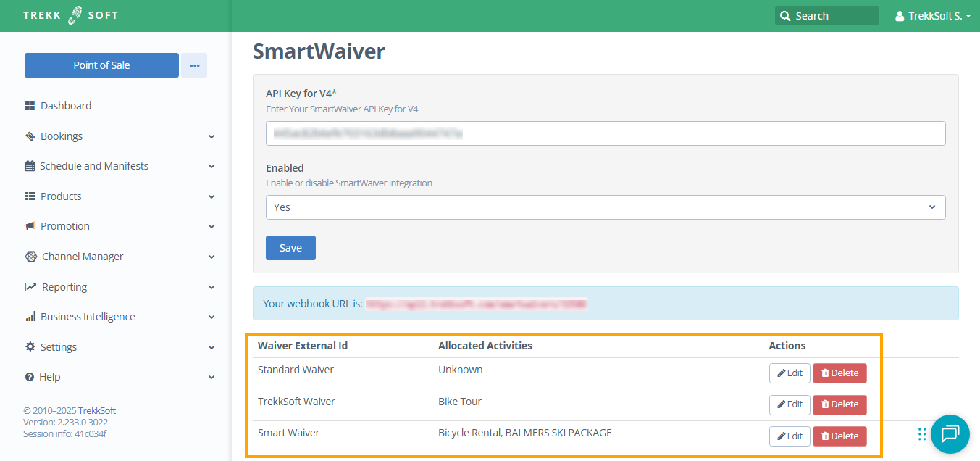The height and width of the screenshot is (461, 980).
Task: Delete the Smart Waiver entry
Action: (x=839, y=436)
